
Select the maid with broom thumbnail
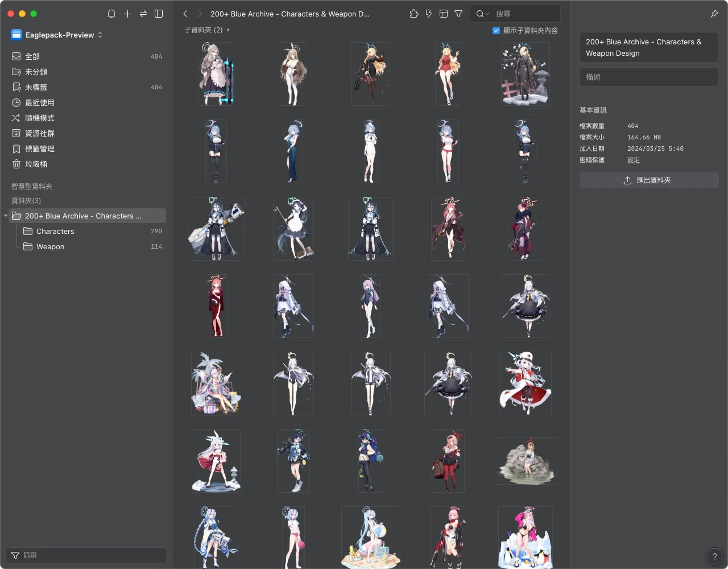[293, 229]
